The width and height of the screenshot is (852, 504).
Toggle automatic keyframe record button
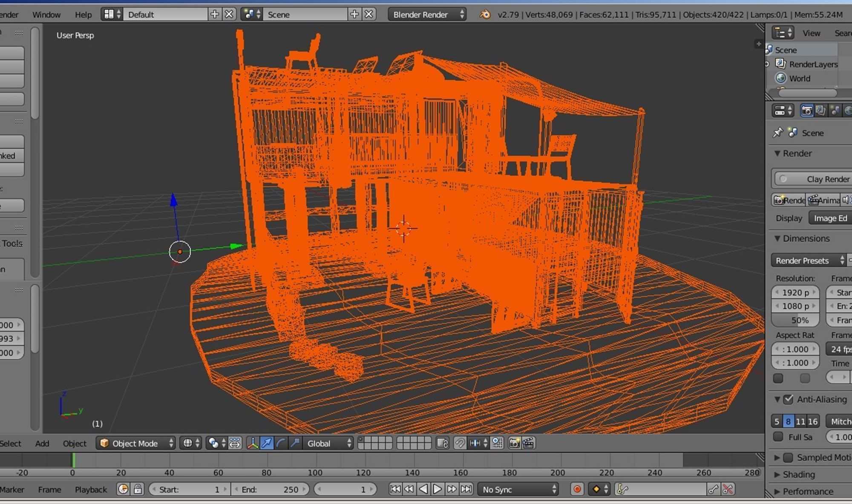pyautogui.click(x=577, y=489)
